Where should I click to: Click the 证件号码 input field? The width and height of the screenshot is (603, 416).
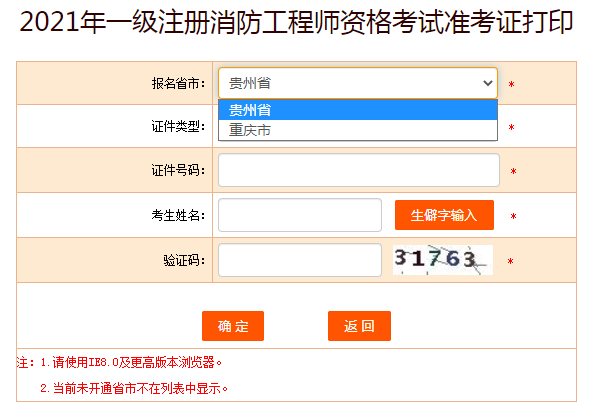358,170
